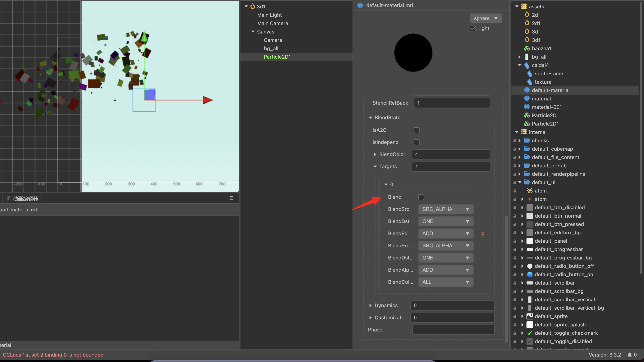Select Main Camera in the hierarchy

[x=272, y=23]
